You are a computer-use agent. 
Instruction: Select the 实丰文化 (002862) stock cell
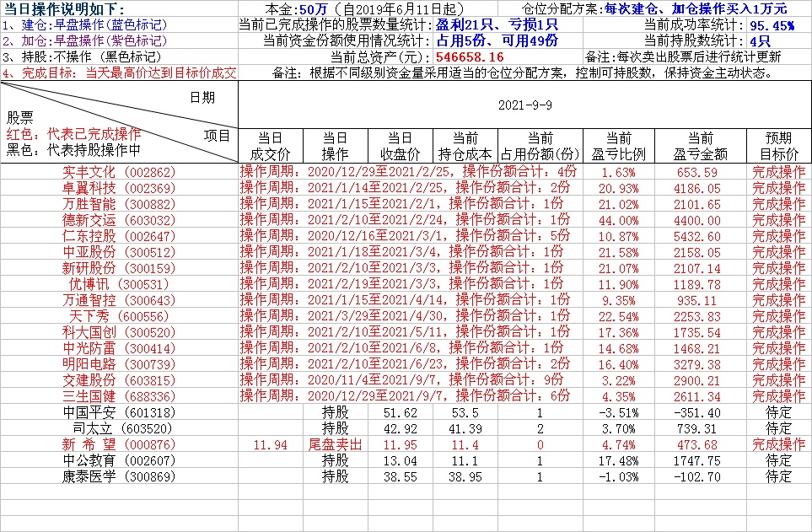[119, 172]
